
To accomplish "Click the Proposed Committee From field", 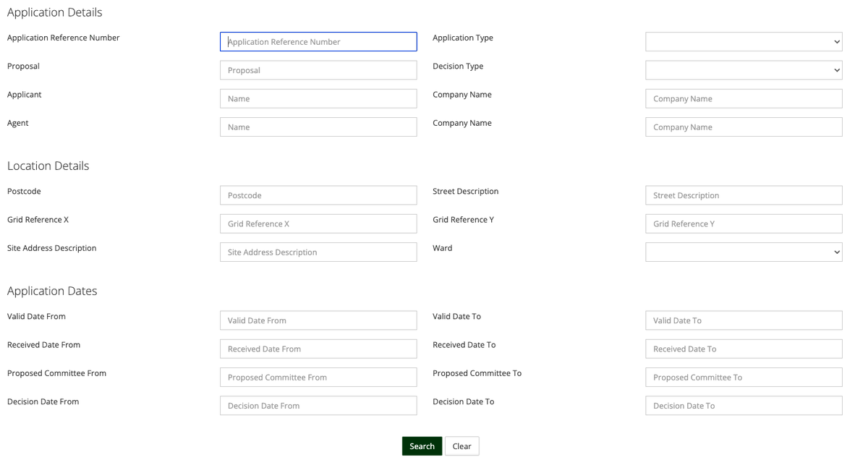I will pos(318,377).
